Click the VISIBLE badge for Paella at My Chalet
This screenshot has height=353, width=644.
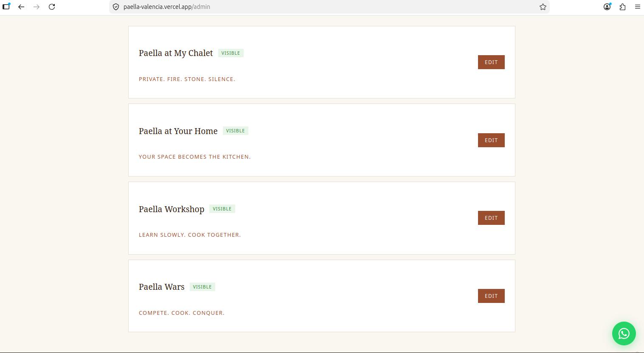[231, 53]
